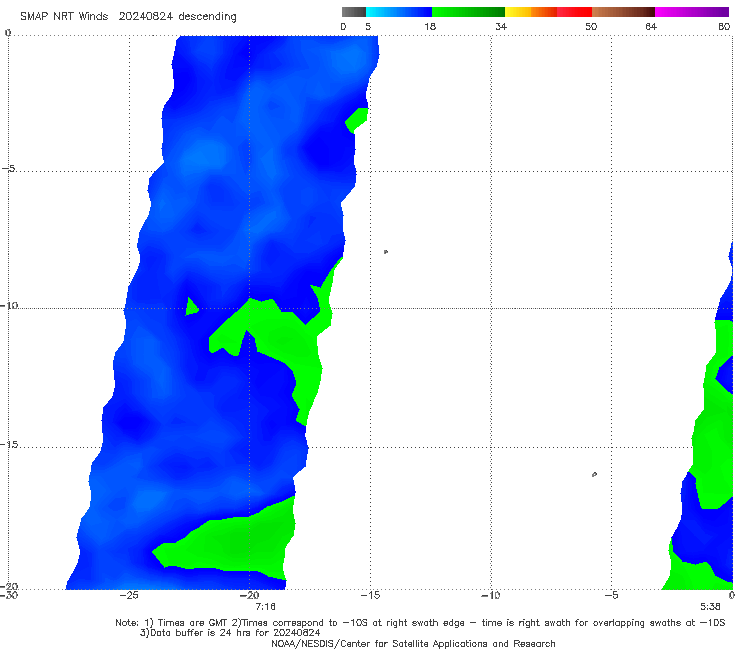
Task: Click the small green triangle patch near -10 latitude
Action: click(191, 307)
